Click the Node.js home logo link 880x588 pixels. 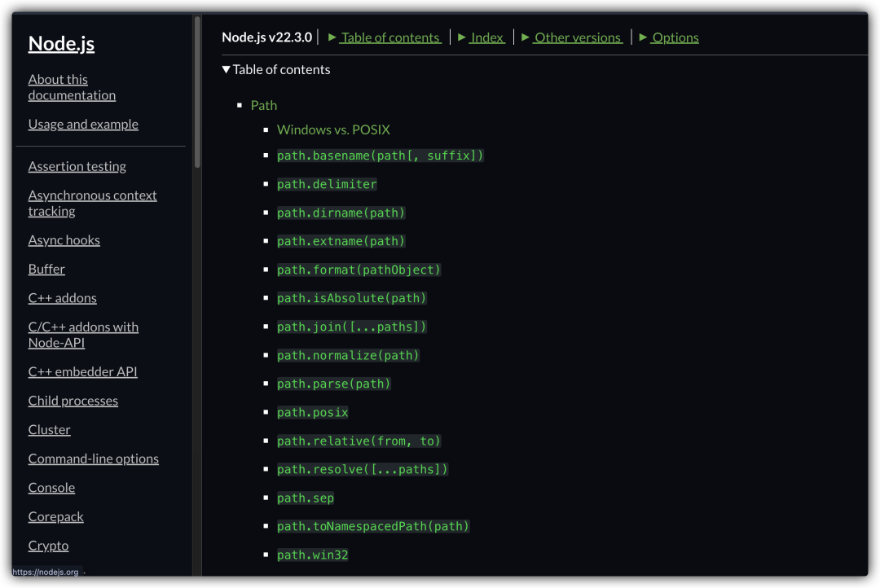click(61, 44)
